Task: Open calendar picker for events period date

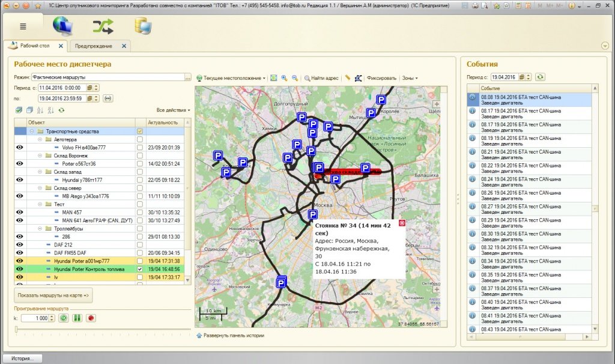Action: point(522,77)
